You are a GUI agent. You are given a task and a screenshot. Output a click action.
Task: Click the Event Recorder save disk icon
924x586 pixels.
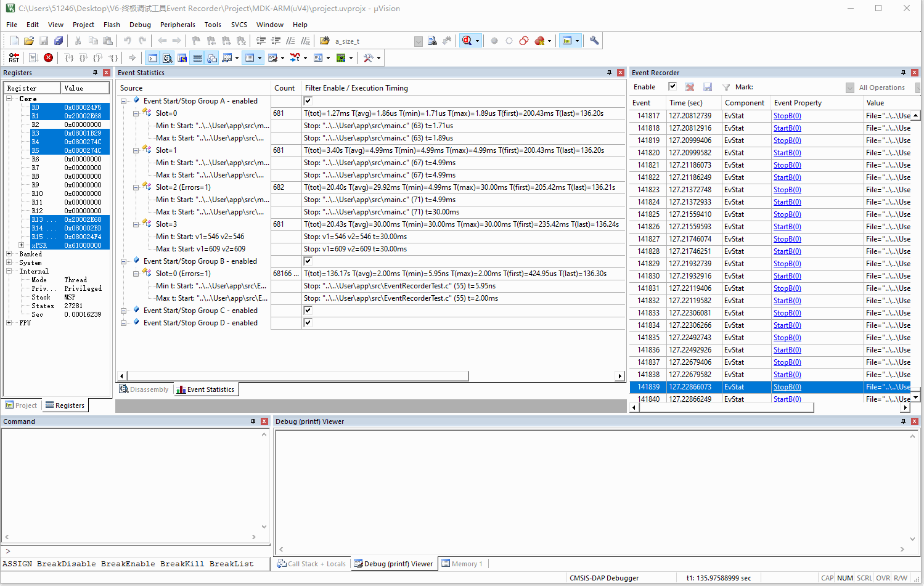pos(708,87)
